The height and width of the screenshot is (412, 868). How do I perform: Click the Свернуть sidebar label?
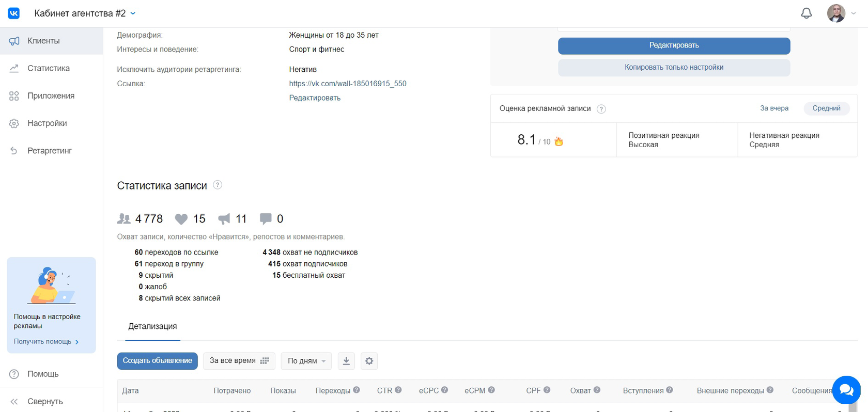coord(45,401)
